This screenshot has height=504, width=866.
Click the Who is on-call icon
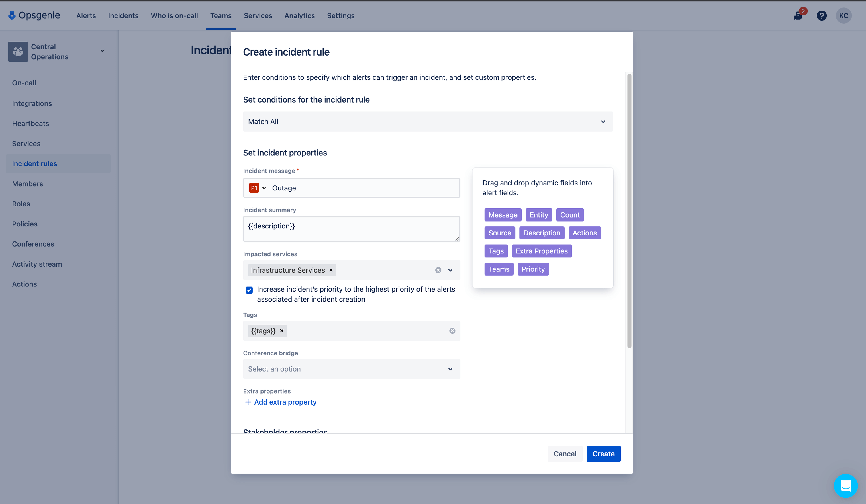click(174, 16)
